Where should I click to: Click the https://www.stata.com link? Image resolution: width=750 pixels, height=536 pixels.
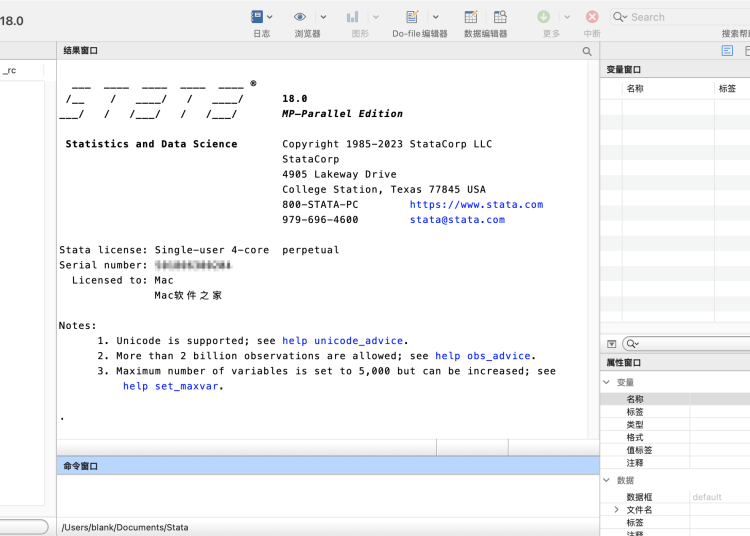point(476,204)
